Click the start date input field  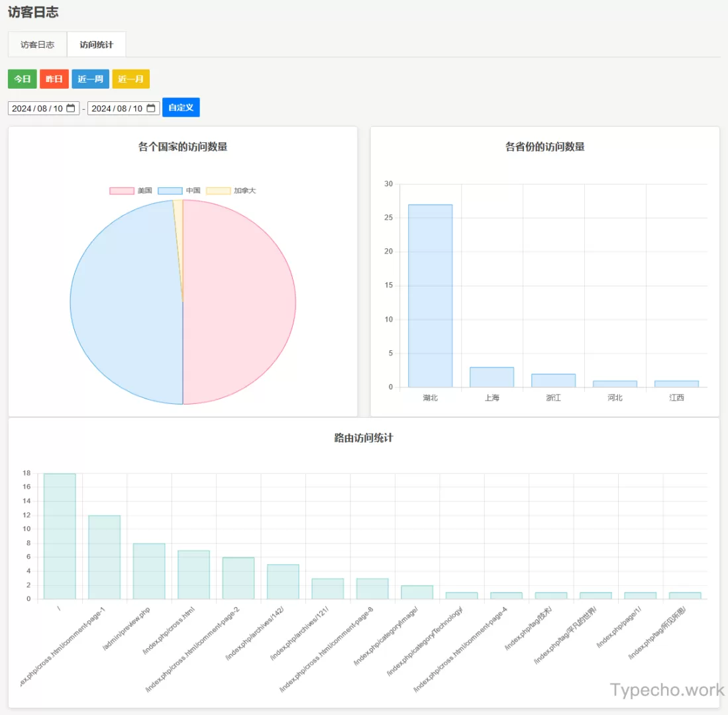click(37, 109)
